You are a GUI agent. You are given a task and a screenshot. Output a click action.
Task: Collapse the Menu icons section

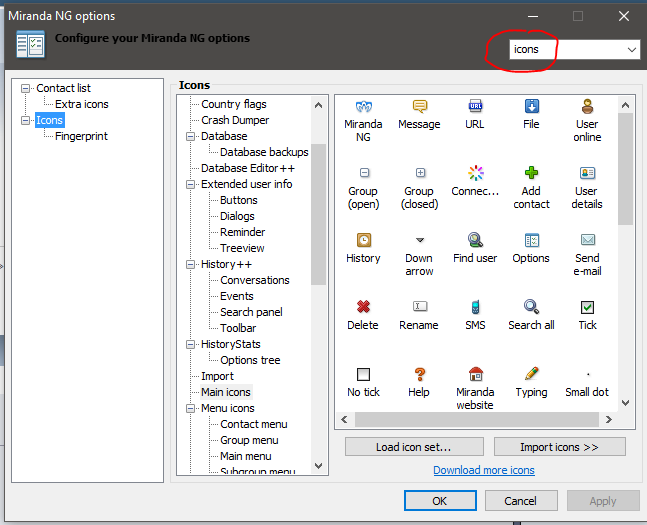point(190,409)
